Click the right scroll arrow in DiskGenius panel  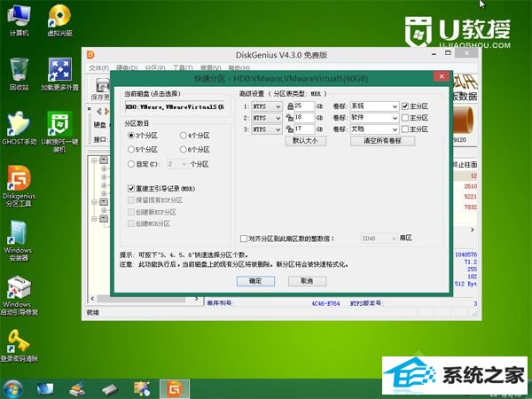coord(473,230)
